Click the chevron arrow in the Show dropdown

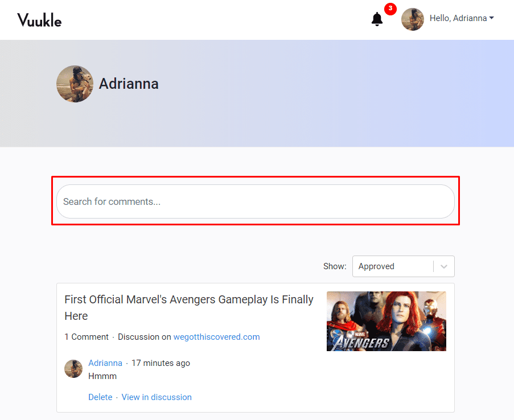pos(444,266)
